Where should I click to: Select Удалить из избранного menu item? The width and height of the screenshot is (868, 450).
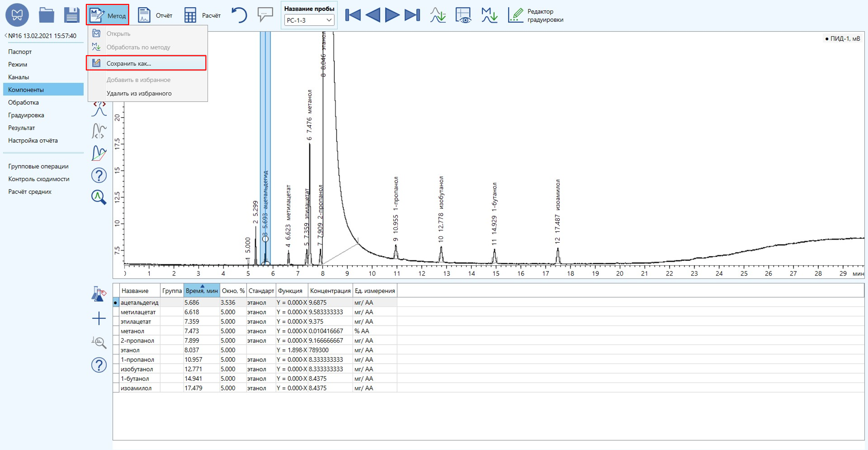click(139, 93)
